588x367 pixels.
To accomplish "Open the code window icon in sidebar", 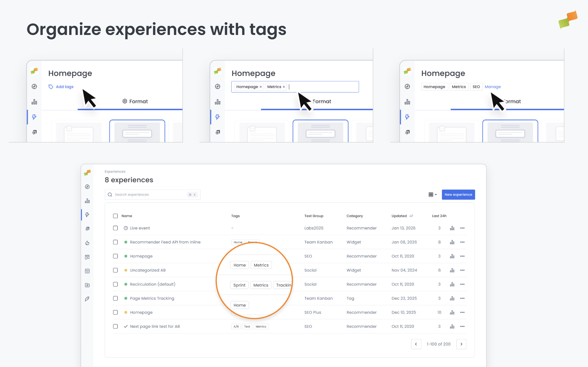I will 87,271.
